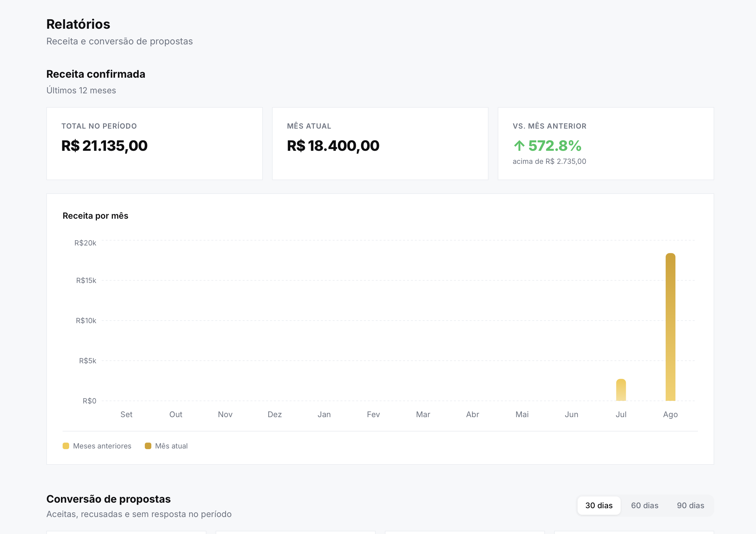Click the R$ 18.400,00 current month value

pos(333,146)
